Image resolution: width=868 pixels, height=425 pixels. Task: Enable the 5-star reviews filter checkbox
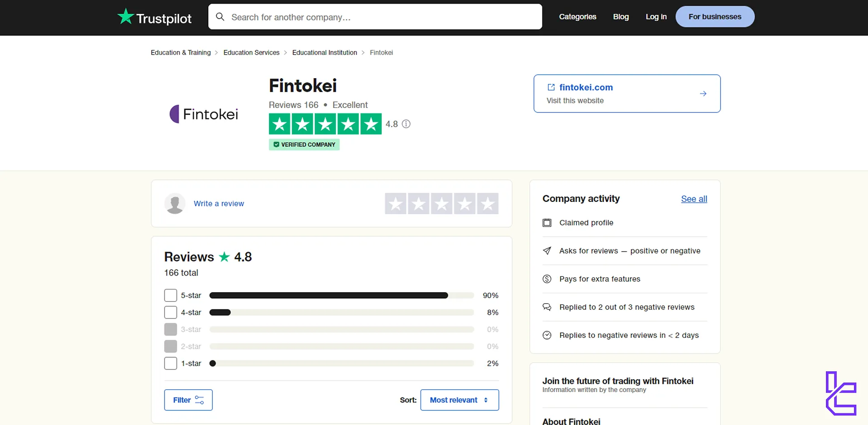coord(170,295)
